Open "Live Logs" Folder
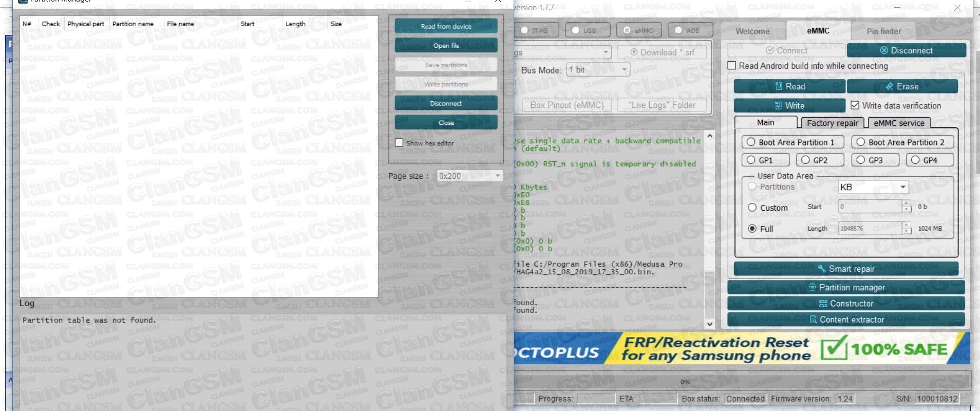 [x=662, y=105]
